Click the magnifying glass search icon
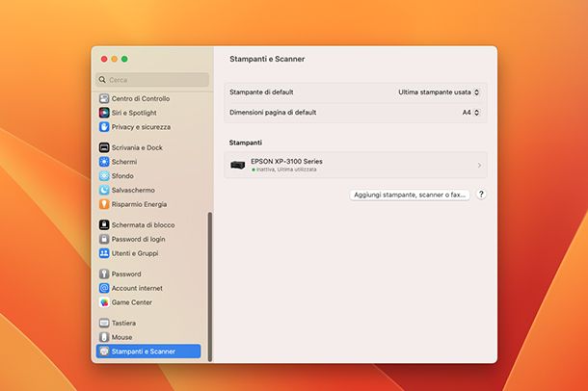The width and height of the screenshot is (588, 391). coord(102,80)
